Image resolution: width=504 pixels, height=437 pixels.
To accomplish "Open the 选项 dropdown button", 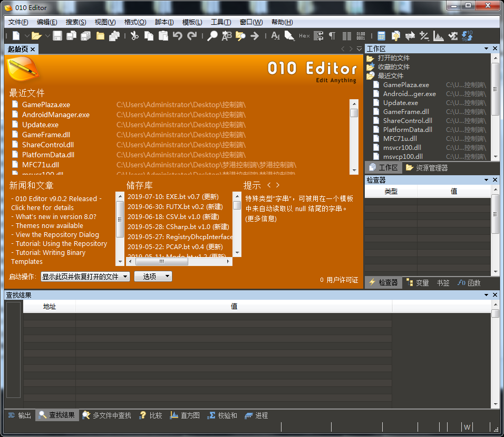I will pyautogui.click(x=153, y=277).
